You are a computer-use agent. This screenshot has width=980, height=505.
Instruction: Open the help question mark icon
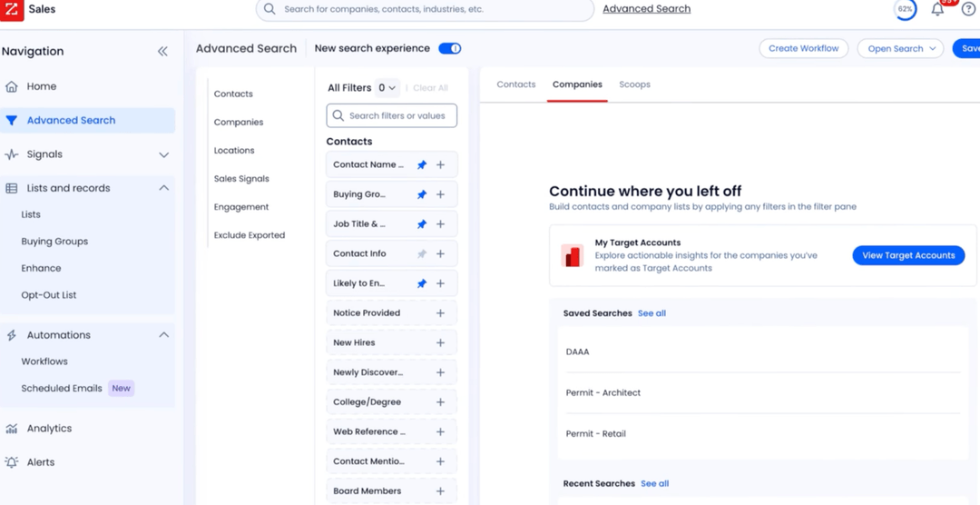(968, 9)
